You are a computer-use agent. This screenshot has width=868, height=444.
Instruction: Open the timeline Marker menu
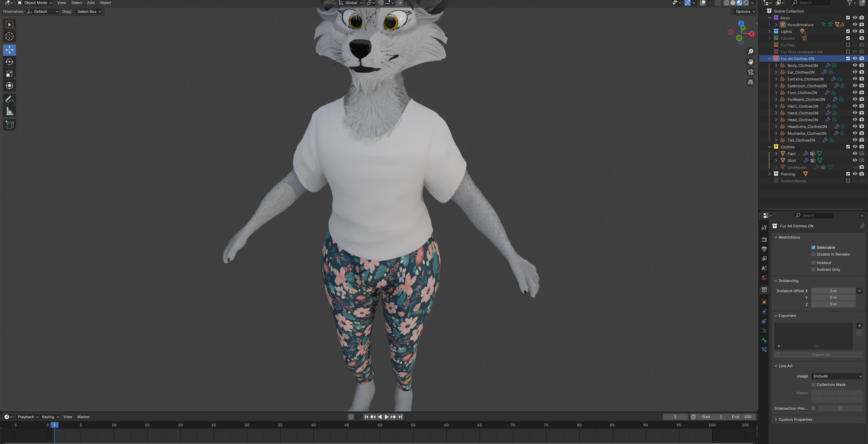pyautogui.click(x=83, y=417)
